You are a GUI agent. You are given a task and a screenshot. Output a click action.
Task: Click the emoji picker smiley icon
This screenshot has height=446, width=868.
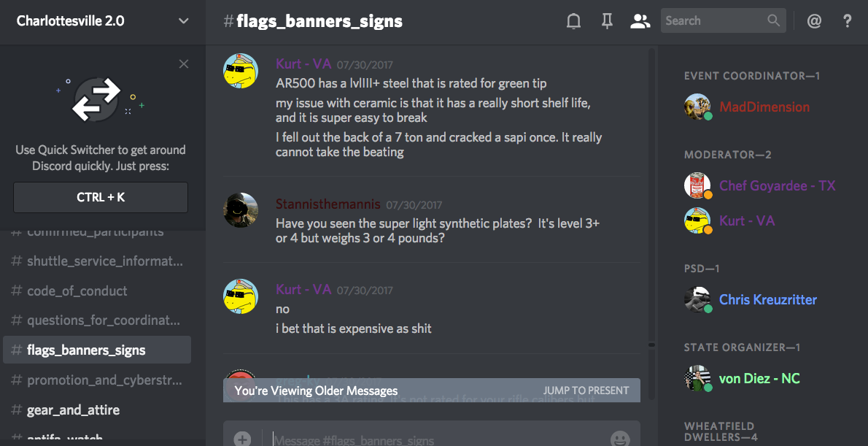click(x=620, y=439)
